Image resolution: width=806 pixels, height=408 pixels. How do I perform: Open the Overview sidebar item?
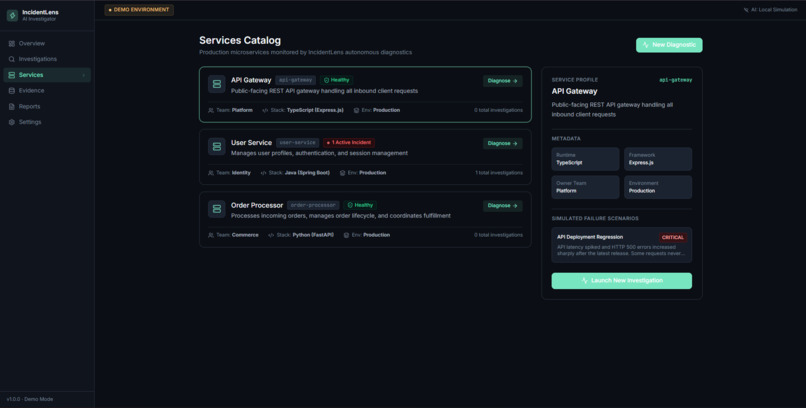[47, 44]
